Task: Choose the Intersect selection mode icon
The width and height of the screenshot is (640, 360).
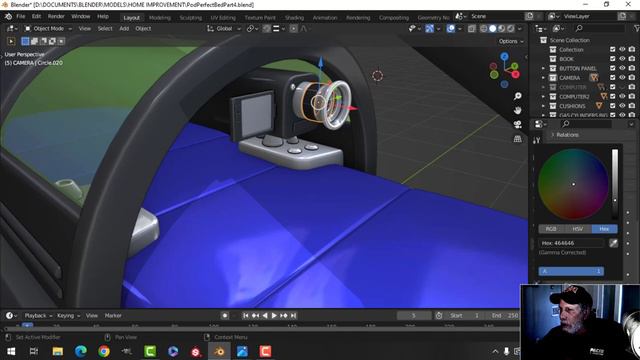Action: click(x=61, y=41)
